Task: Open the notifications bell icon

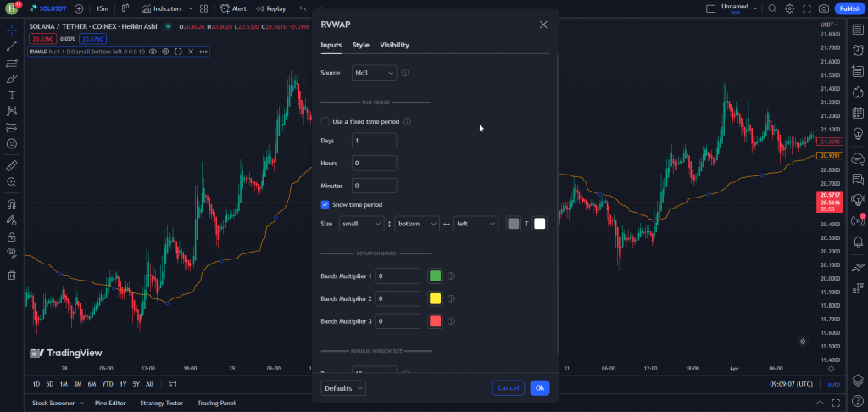Action: coord(858,242)
